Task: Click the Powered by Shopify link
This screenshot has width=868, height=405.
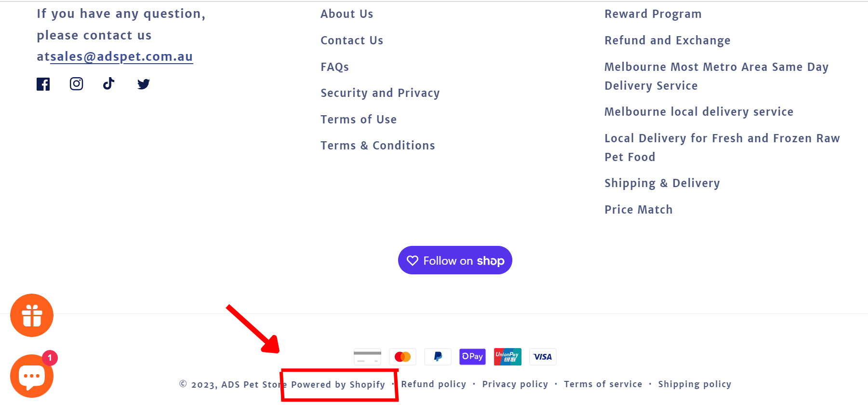Action: 338,384
